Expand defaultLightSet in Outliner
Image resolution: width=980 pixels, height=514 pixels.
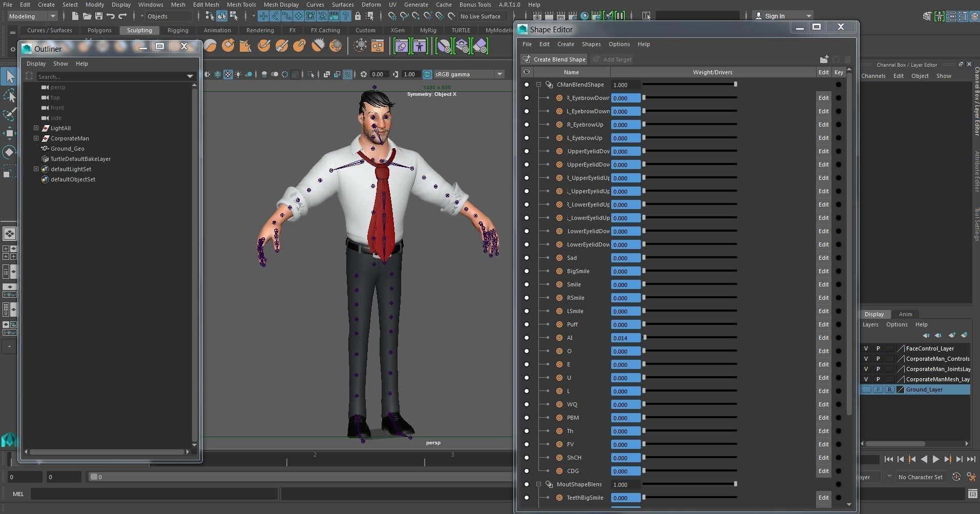point(36,169)
